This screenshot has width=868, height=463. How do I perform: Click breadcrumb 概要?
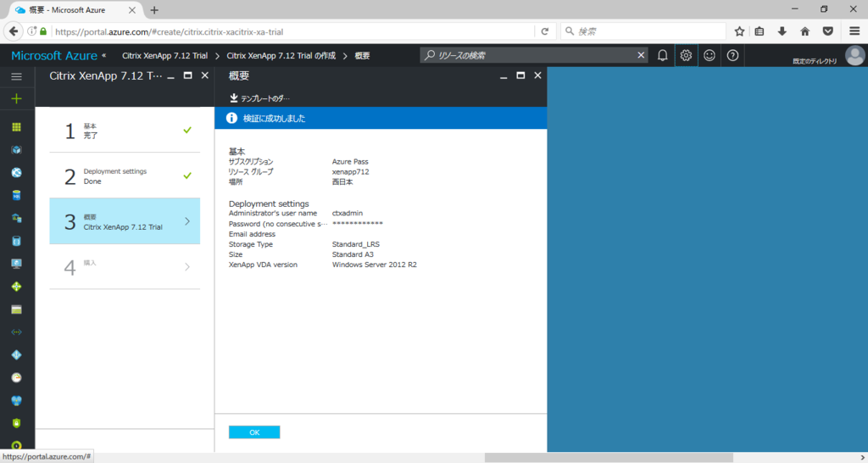(362, 55)
